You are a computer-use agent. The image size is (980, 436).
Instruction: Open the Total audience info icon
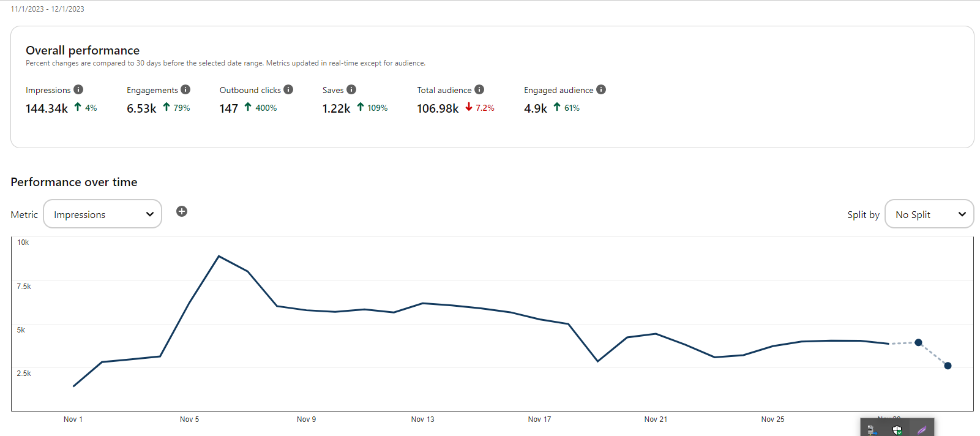[x=479, y=89]
